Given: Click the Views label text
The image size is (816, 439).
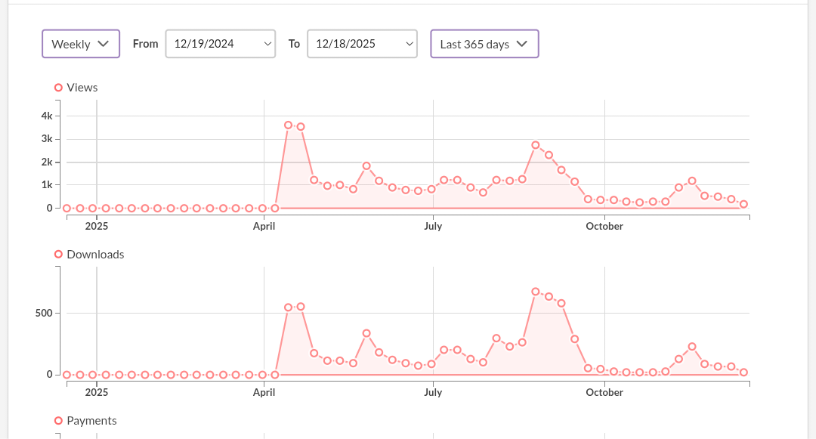Looking at the screenshot, I should 82,87.
